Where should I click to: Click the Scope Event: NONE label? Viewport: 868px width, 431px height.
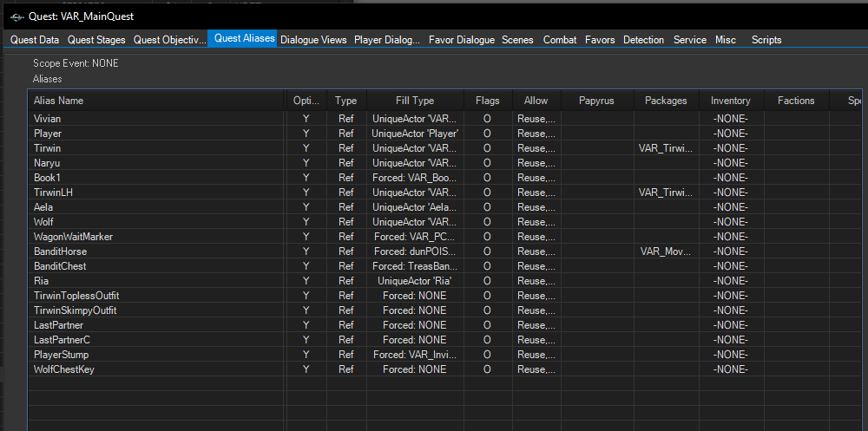coord(76,63)
